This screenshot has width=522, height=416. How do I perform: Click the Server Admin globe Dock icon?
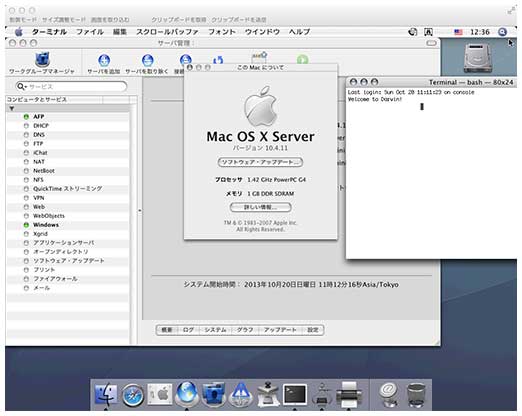[187, 394]
